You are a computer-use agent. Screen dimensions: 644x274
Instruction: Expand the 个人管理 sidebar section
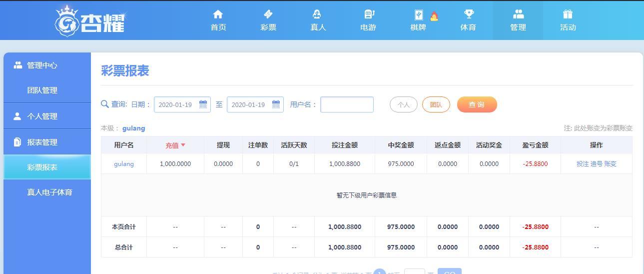coord(42,116)
